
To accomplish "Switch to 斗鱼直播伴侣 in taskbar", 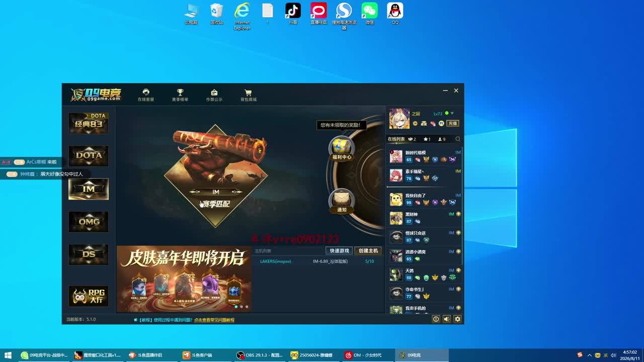I will (151, 355).
